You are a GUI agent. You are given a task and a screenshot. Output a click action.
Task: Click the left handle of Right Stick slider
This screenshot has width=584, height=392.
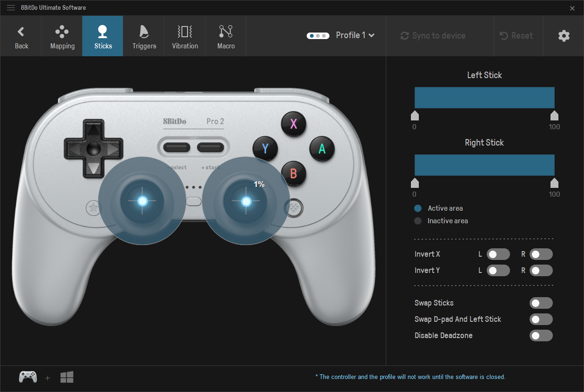click(x=415, y=183)
